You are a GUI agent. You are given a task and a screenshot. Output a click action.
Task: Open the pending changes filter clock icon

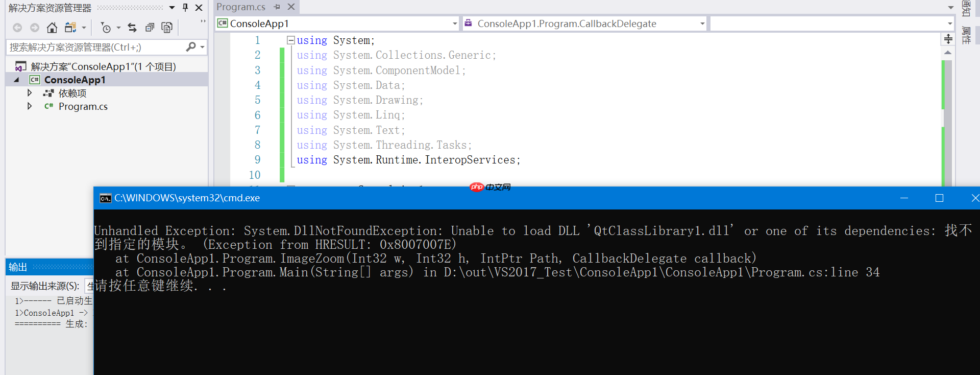point(106,28)
